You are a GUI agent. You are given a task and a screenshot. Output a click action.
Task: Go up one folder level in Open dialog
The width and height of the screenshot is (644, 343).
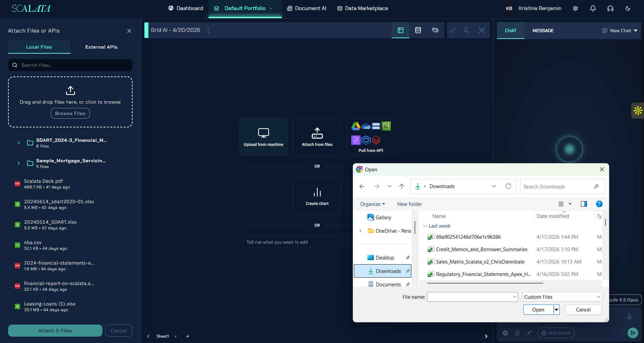coord(402,186)
